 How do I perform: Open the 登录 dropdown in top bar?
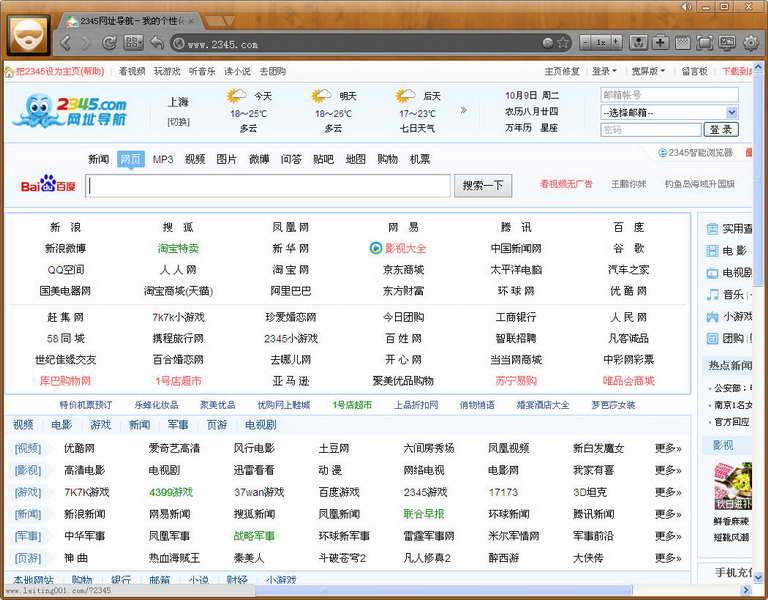point(604,72)
